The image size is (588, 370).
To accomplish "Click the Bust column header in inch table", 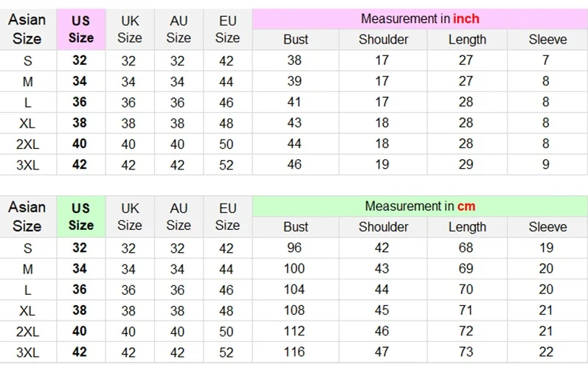I will (x=296, y=39).
